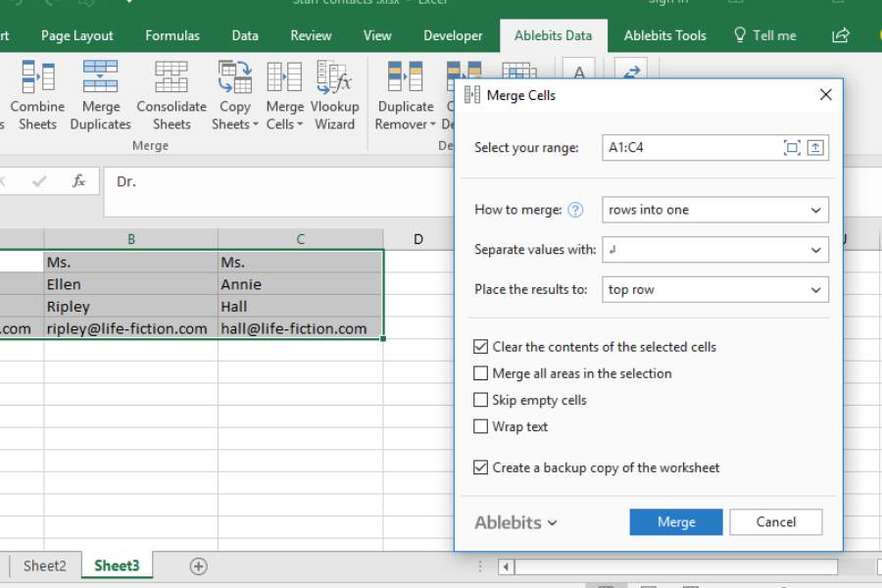
Task: Enable Merge all areas in the selection
Action: click(x=481, y=373)
